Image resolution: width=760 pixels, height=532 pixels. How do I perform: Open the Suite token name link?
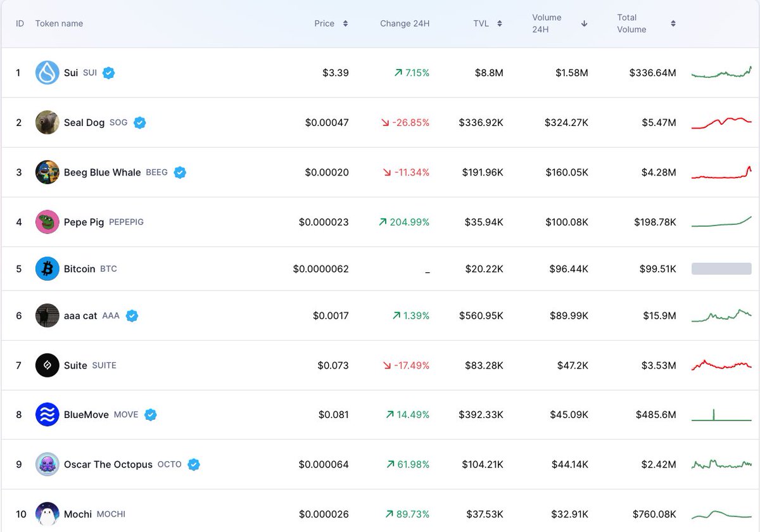coord(75,365)
